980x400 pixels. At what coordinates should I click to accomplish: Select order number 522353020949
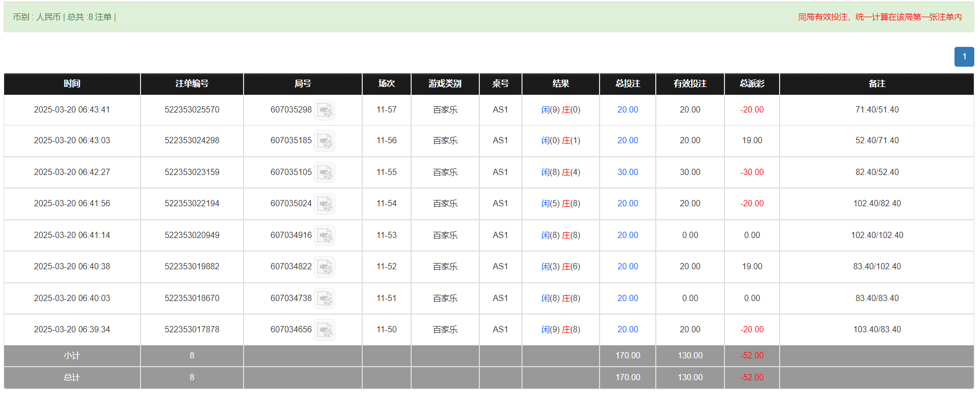click(192, 235)
